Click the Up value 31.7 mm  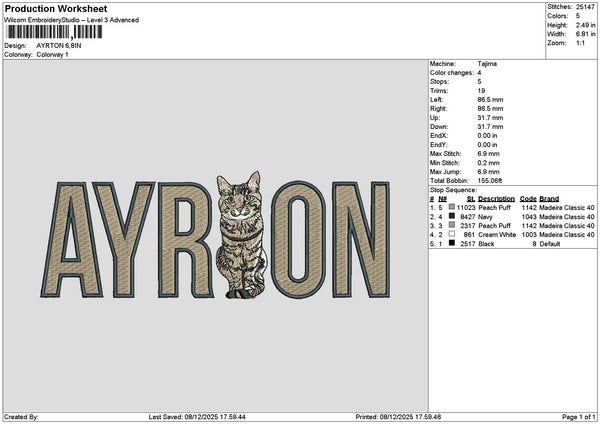[x=490, y=118]
